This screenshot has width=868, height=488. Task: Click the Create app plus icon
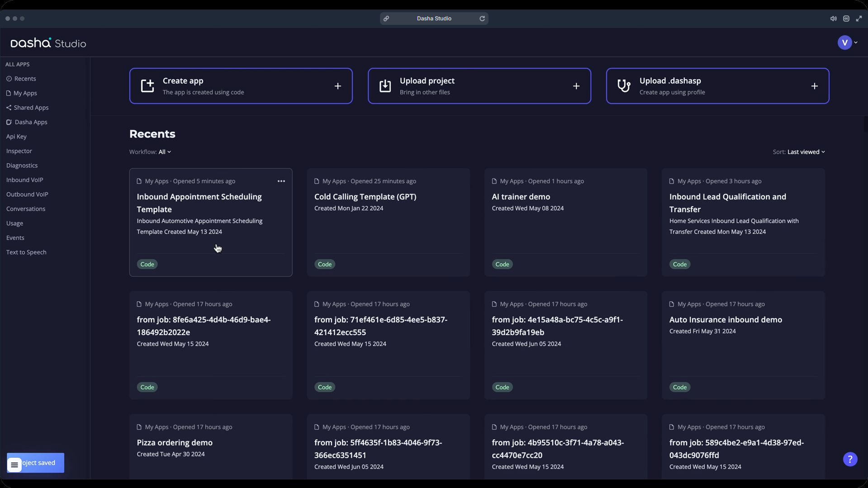pos(338,85)
